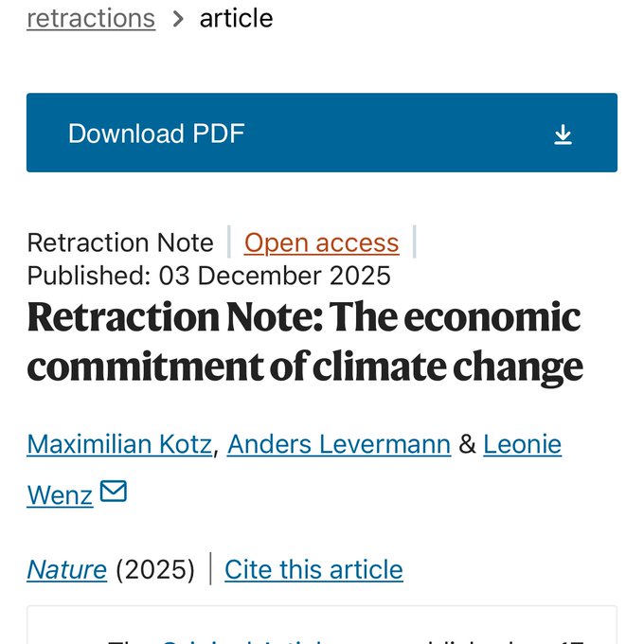
Task: Click the email envelope icon beside Wenz
Action: pos(114,492)
